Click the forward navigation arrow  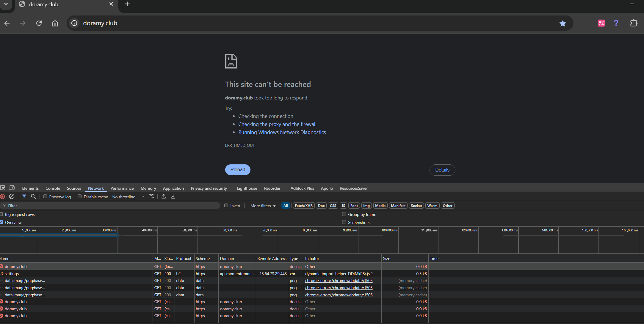coord(23,23)
